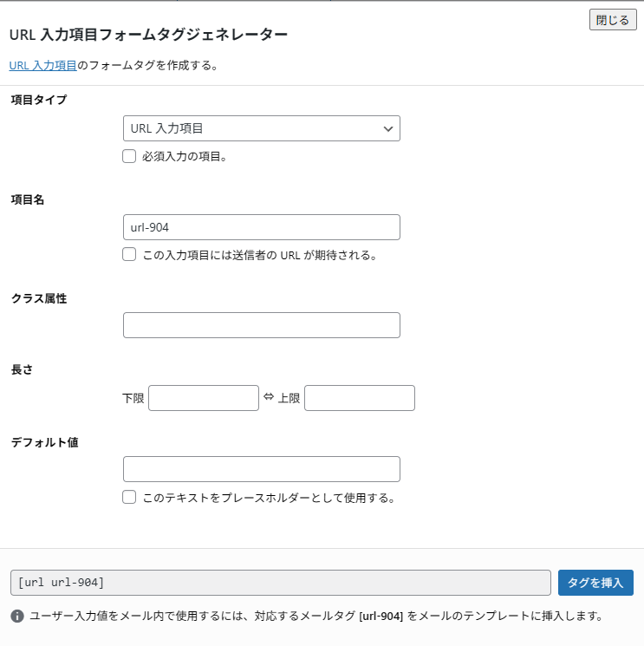The image size is (644, 646).
Task: Click the 上限 length input
Action: click(359, 398)
